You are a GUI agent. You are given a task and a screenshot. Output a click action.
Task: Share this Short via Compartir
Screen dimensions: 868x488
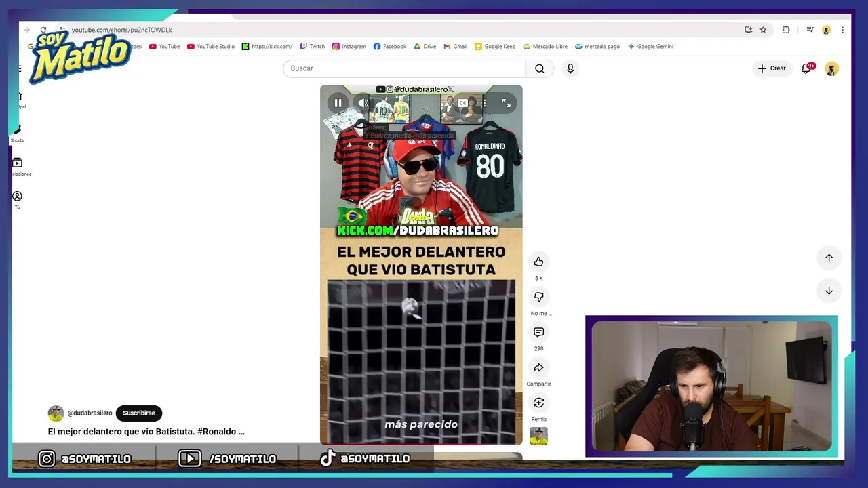(x=538, y=367)
